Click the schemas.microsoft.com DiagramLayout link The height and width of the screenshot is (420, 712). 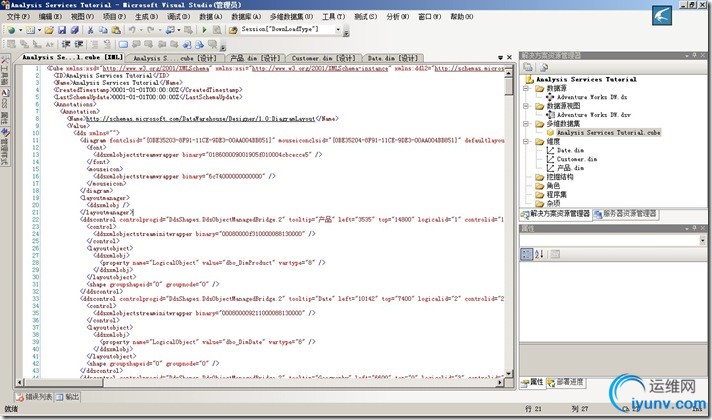(200, 119)
